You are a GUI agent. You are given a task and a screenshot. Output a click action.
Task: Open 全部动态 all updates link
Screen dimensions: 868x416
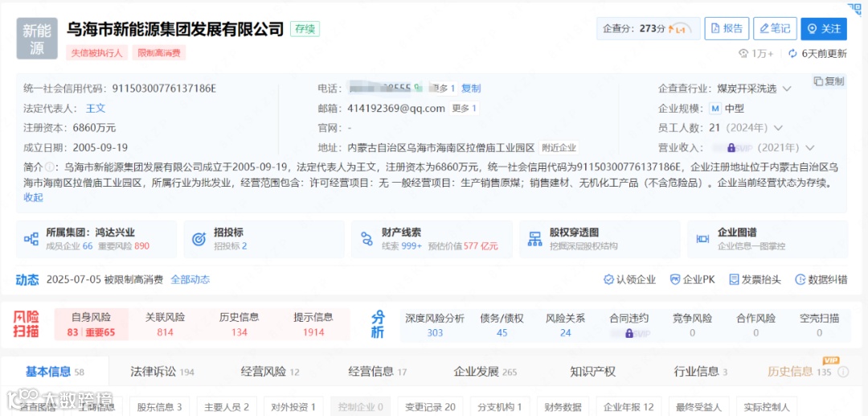click(x=190, y=280)
